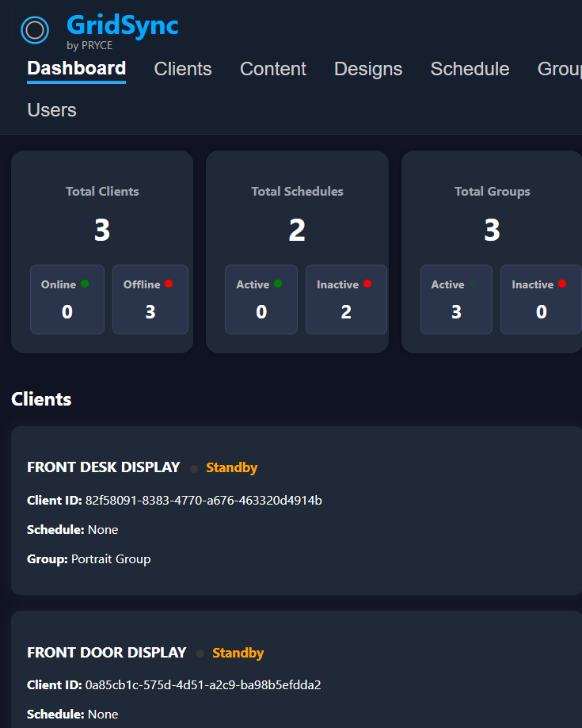582x728 pixels.
Task: Navigate to the Schedule tab
Action: click(x=470, y=69)
